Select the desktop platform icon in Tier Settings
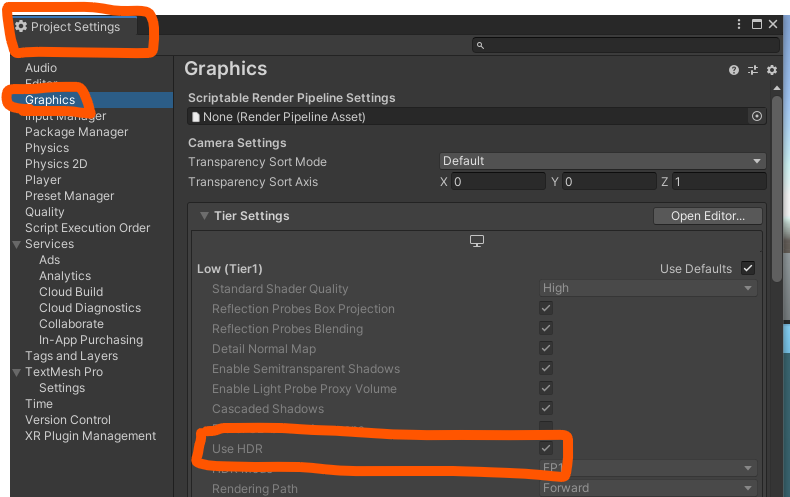This screenshot has height=497, width=790. [x=477, y=242]
